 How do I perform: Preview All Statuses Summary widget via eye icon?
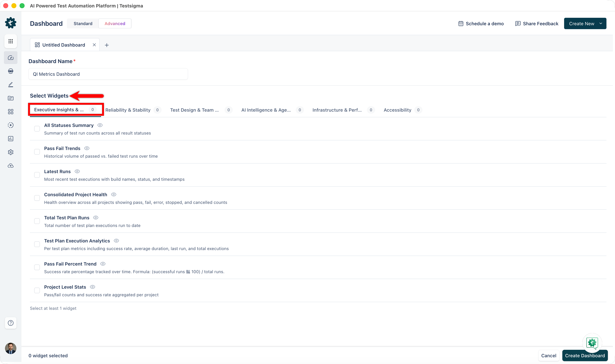pyautogui.click(x=100, y=125)
